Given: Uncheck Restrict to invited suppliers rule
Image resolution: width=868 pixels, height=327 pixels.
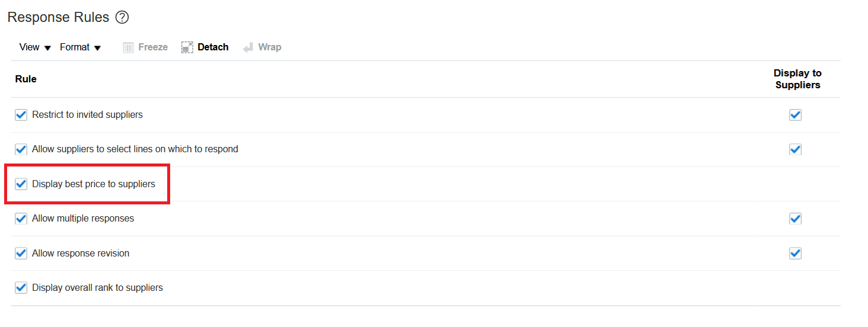Looking at the screenshot, I should tap(21, 115).
